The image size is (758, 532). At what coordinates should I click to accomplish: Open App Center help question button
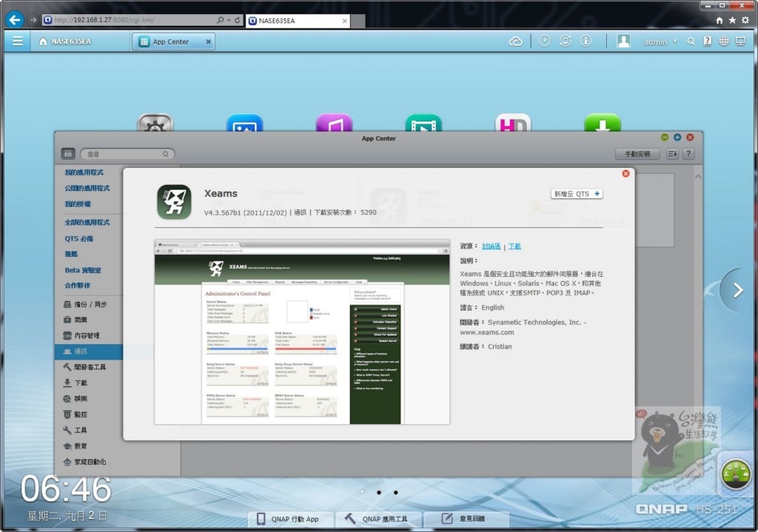click(x=688, y=154)
